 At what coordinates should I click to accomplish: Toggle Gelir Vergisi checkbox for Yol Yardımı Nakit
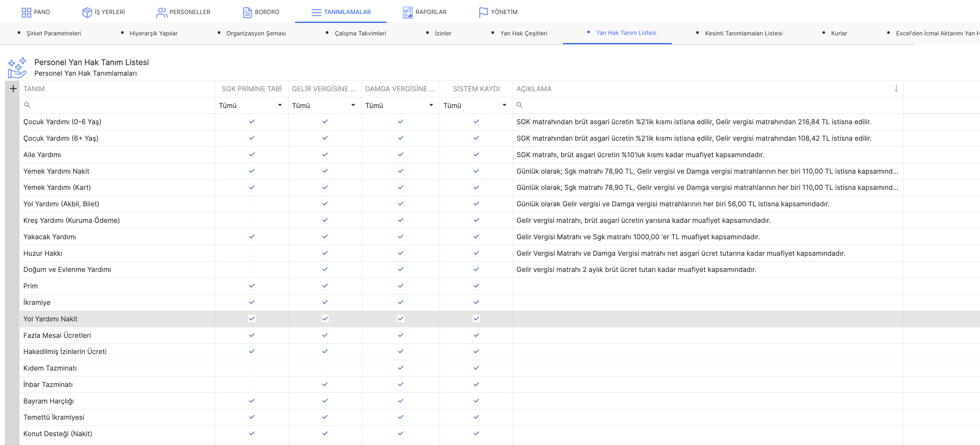(x=325, y=319)
